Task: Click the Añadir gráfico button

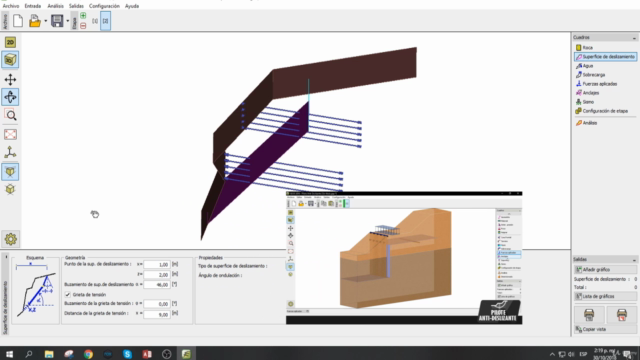Action: (x=605, y=269)
